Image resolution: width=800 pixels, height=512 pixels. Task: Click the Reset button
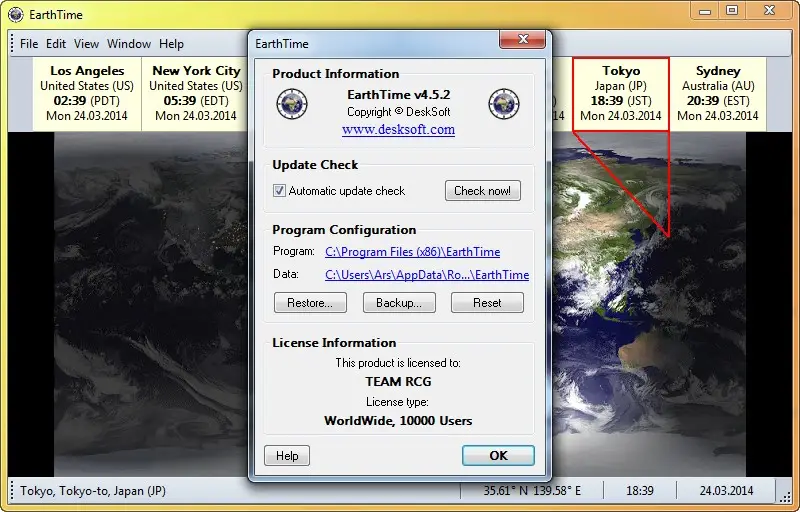487,302
